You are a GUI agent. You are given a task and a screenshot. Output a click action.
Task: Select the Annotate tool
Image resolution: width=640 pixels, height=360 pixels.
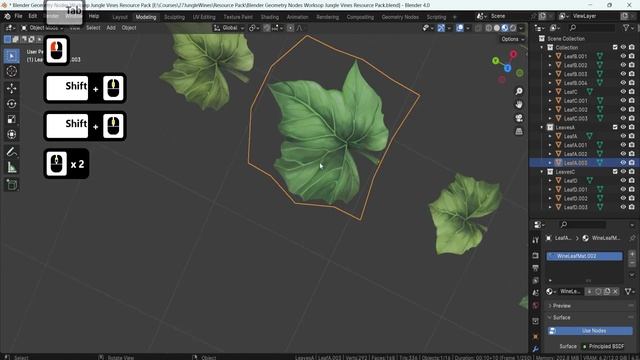(x=11, y=152)
